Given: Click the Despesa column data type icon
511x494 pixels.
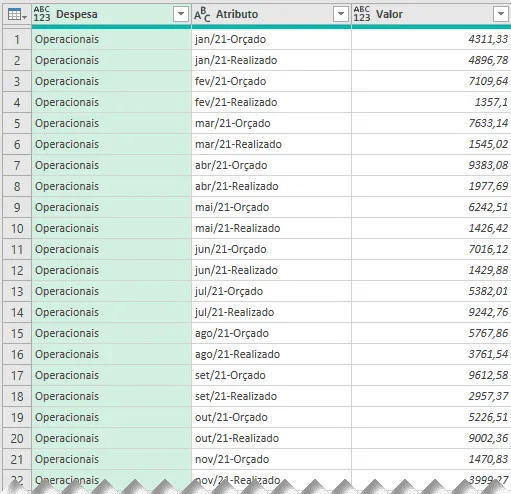Looking at the screenshot, I should pos(42,14).
